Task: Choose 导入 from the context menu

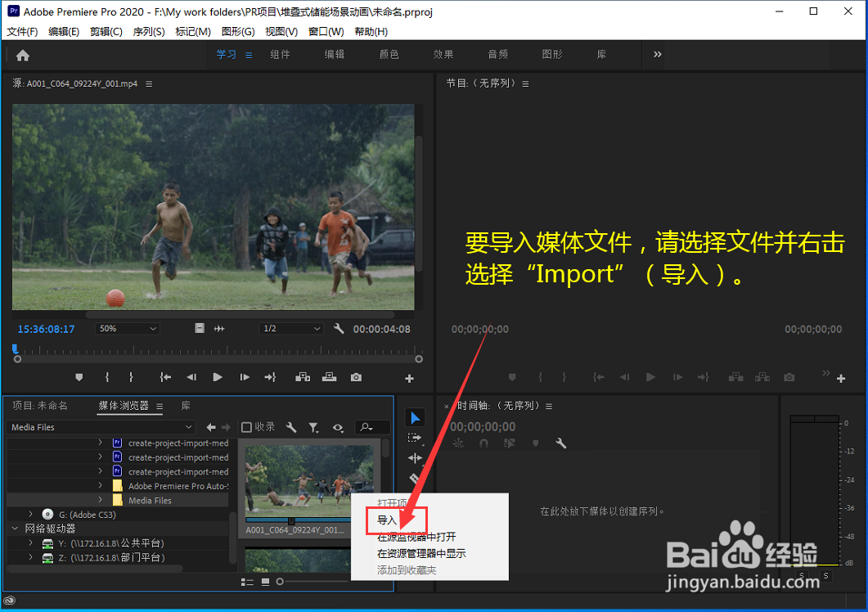Action: tap(386, 520)
